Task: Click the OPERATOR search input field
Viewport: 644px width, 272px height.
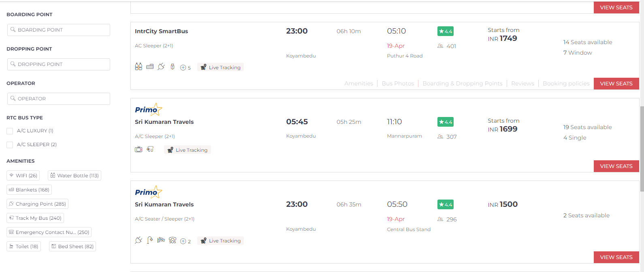Action: 59,98
